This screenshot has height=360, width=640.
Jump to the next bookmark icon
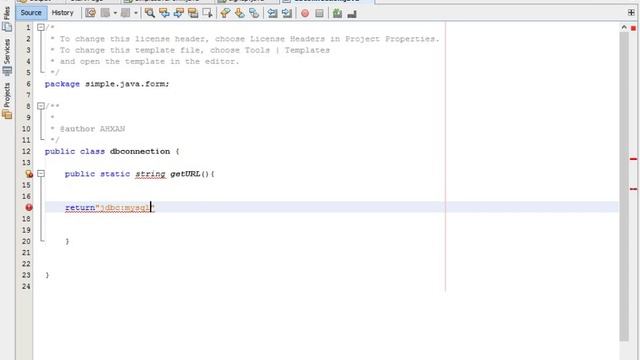[x=239, y=13]
